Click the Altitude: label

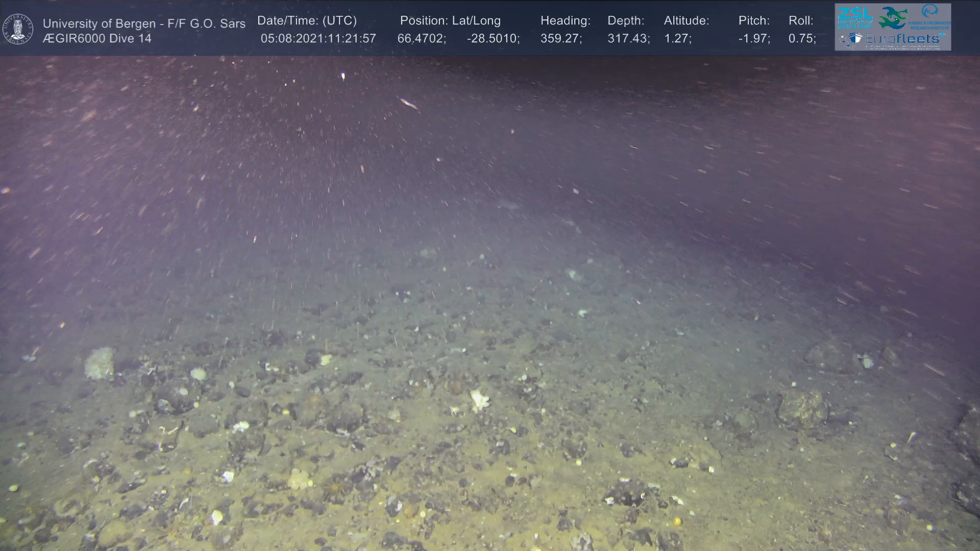click(687, 21)
